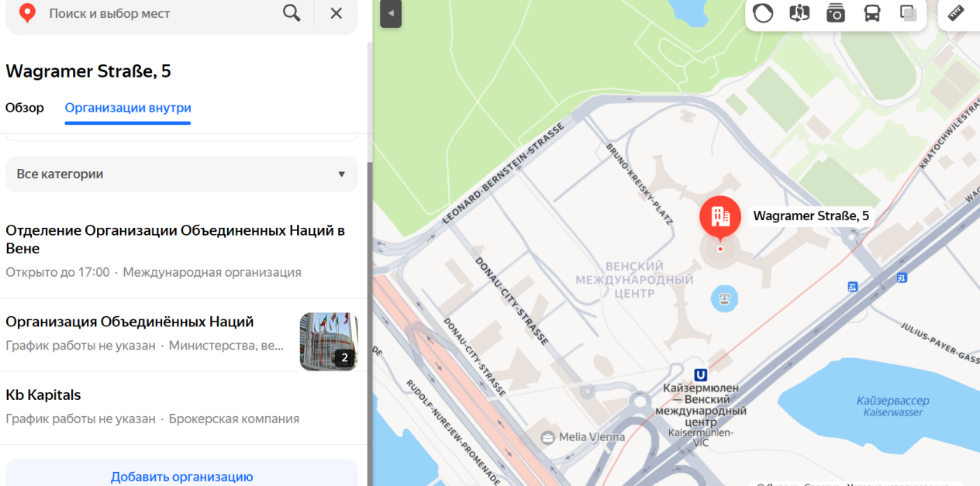The image size is (980, 486).
Task: Select the ruler distance tool
Action: coord(955,13)
